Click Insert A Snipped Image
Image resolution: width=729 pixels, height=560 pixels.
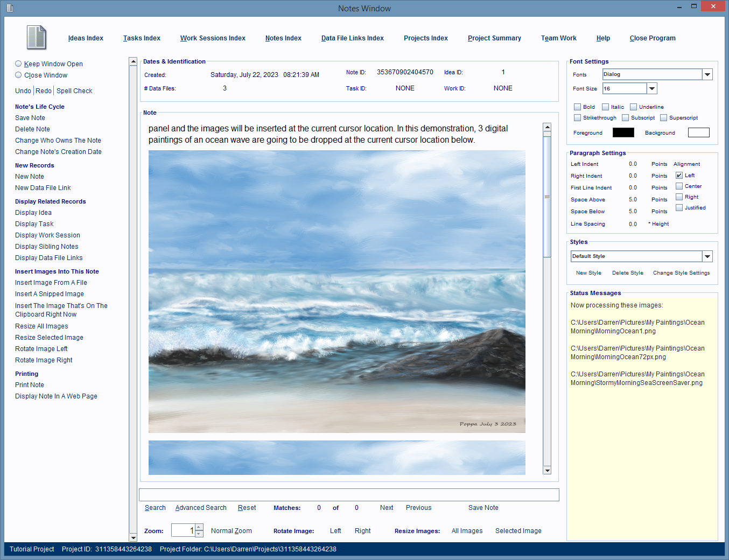pos(50,294)
